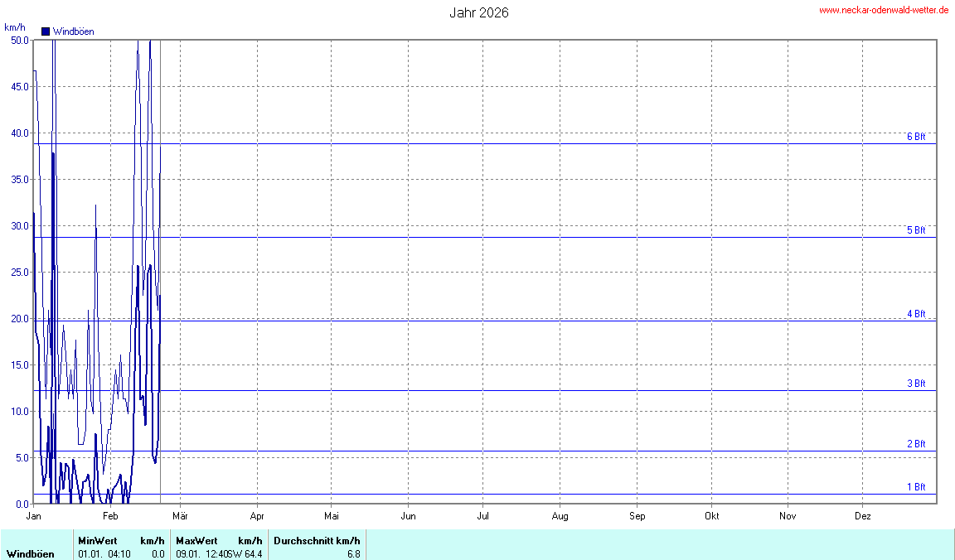Click the 1 Bft threshold label
This screenshot has width=955, height=560.
point(915,487)
